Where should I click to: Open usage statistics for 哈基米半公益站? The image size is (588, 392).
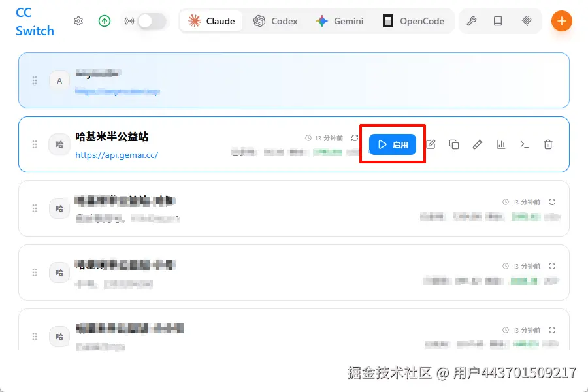(501, 144)
